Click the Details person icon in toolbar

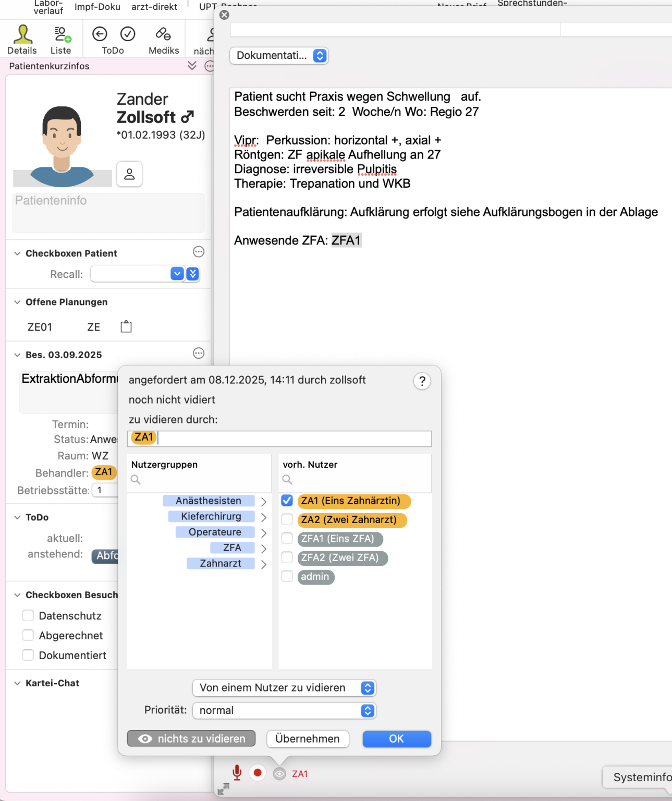(x=22, y=35)
